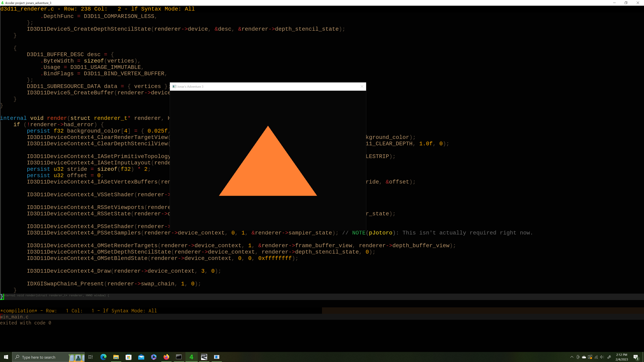Open the OneDrive tray icon

click(584, 357)
